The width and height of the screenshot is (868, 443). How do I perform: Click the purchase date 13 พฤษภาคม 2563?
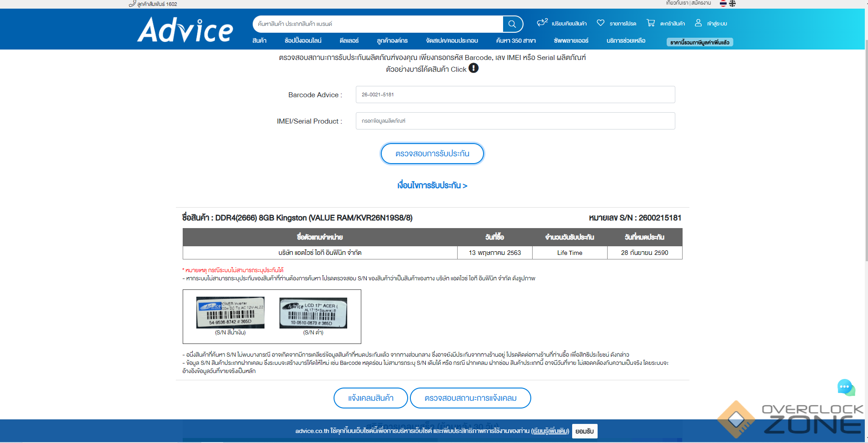(495, 253)
